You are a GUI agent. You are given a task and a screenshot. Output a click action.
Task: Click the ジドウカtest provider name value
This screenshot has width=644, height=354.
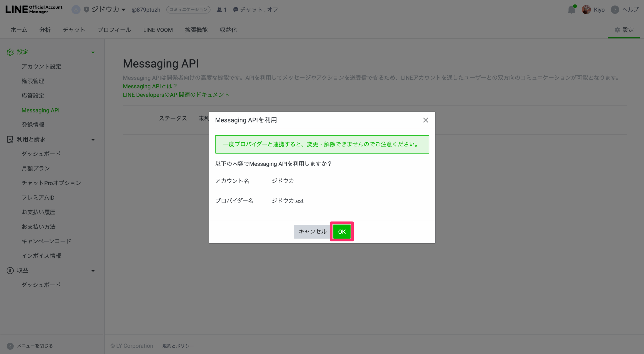288,201
